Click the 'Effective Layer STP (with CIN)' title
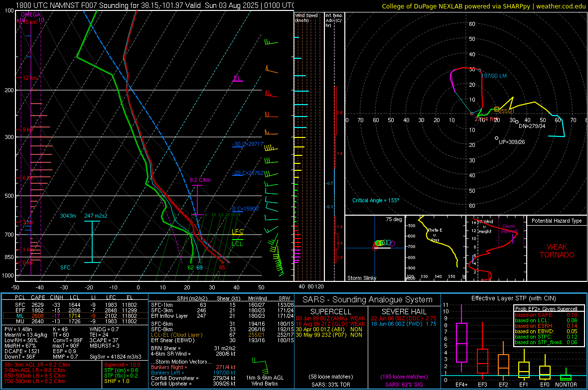Image resolution: width=588 pixels, height=390 pixels. [x=514, y=298]
